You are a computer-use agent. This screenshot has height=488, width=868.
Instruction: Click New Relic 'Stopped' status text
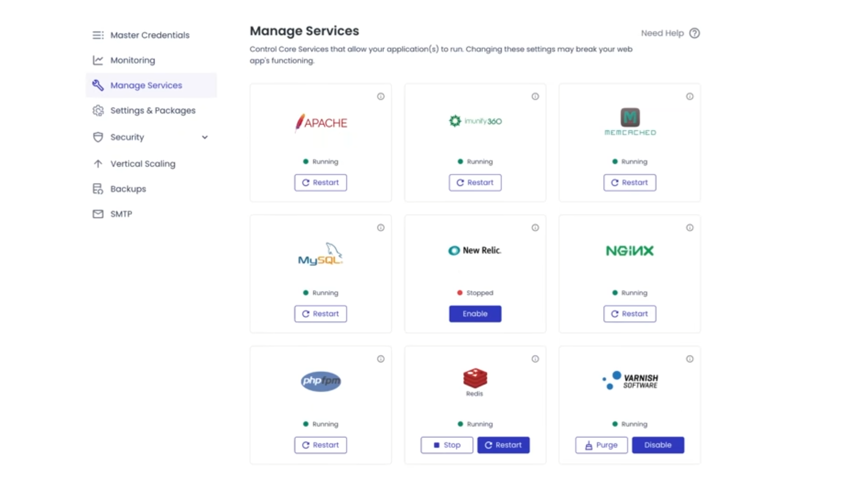pyautogui.click(x=480, y=293)
